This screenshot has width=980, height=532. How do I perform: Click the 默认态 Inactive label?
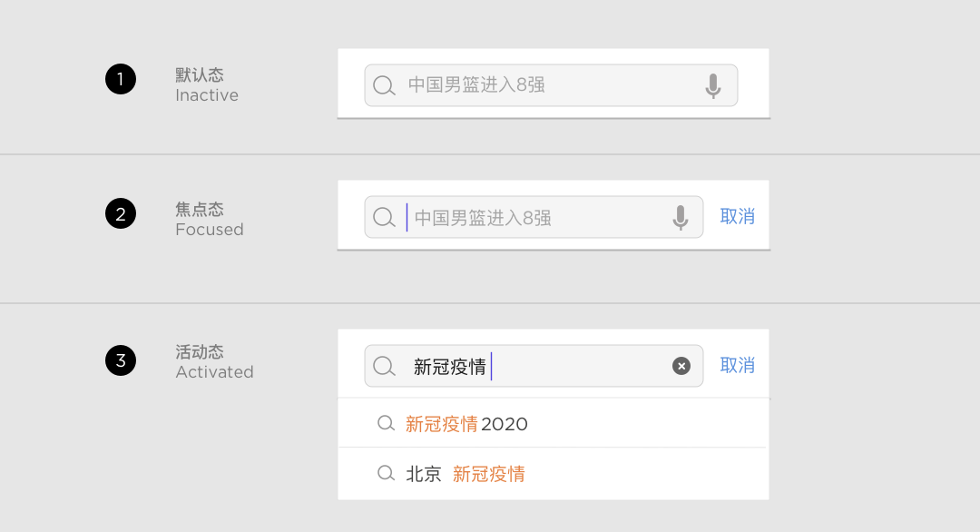(x=207, y=85)
